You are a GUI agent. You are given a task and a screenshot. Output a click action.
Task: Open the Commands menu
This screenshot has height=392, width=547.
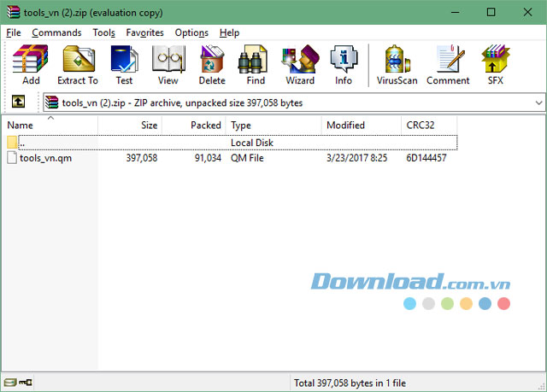pyautogui.click(x=56, y=32)
